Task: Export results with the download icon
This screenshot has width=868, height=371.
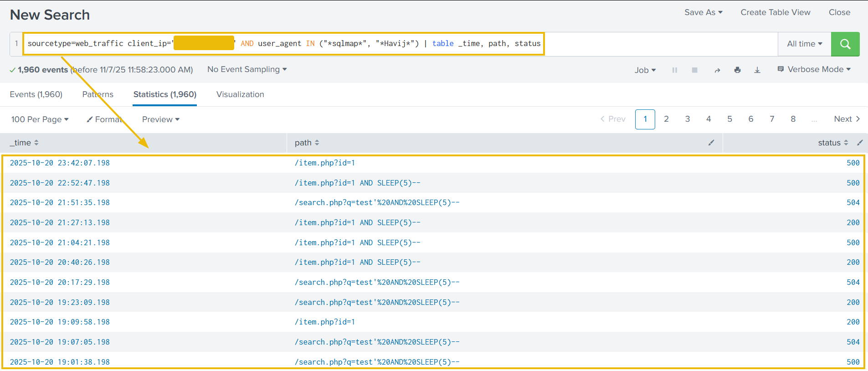Action: coord(757,70)
